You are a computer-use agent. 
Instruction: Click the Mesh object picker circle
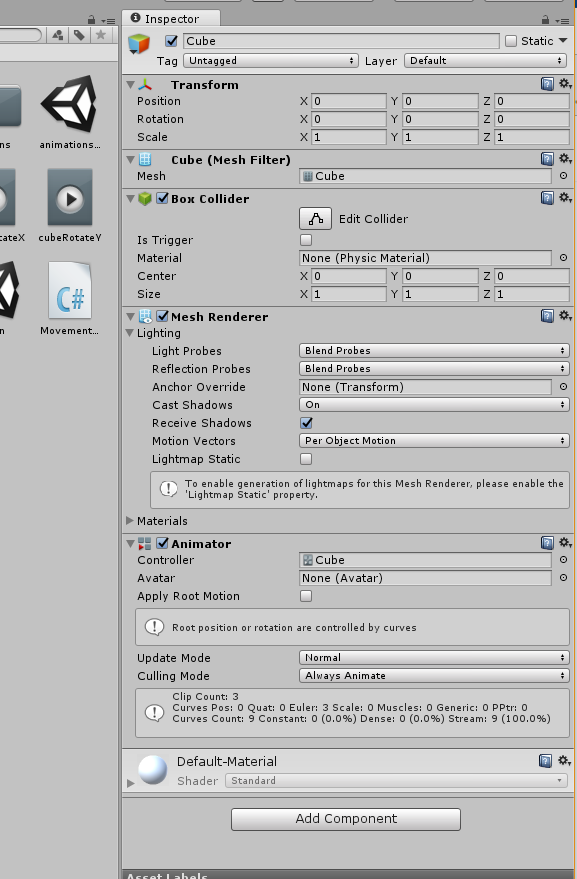[x=564, y=175]
